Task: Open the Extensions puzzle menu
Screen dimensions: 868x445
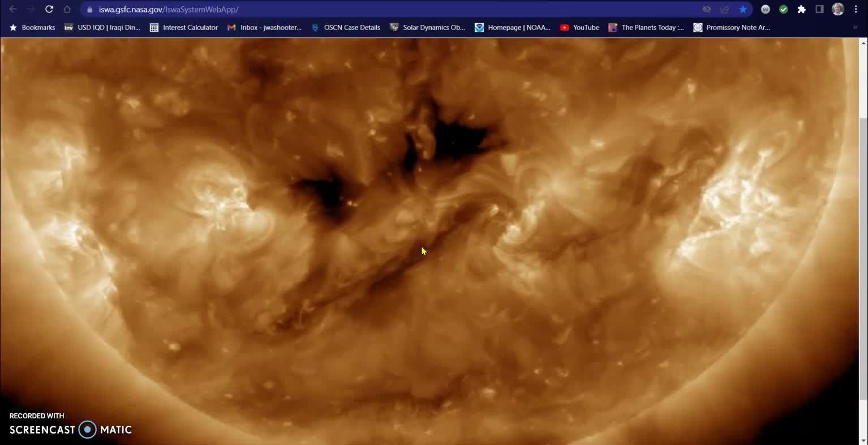Action: point(802,9)
